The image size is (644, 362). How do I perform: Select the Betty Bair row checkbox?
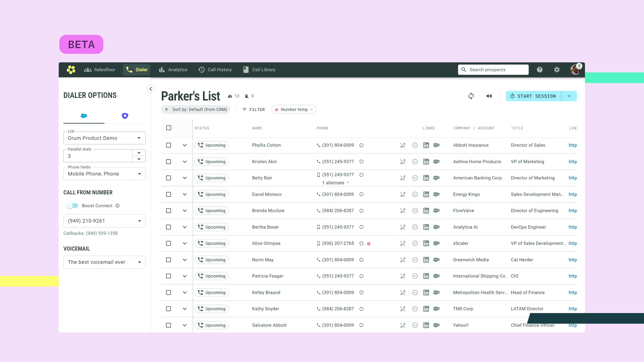[169, 178]
